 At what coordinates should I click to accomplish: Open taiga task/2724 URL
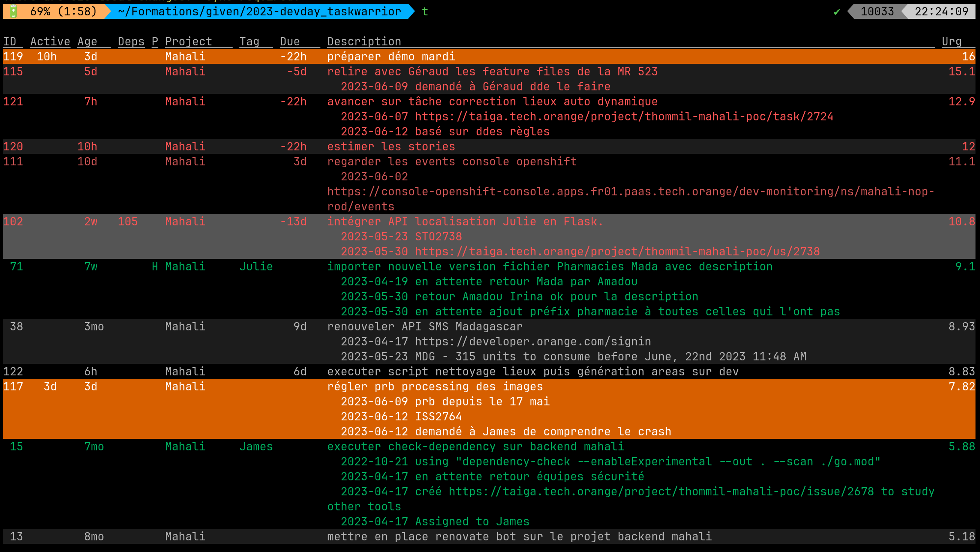(x=624, y=117)
